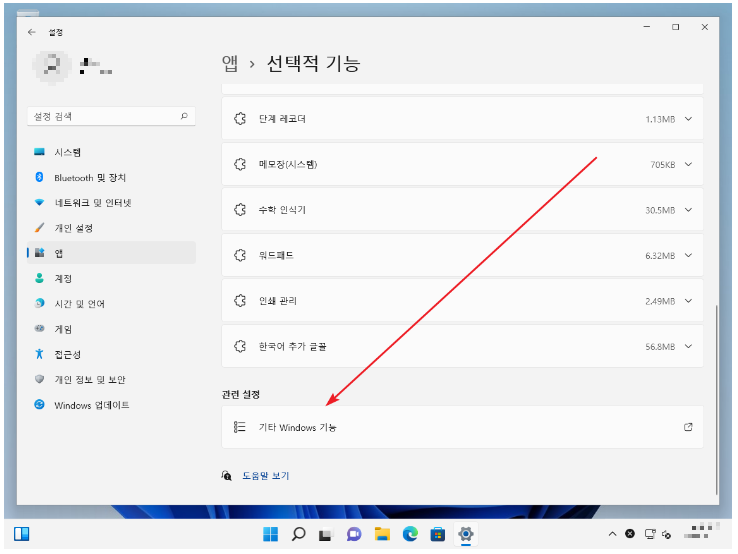Open File Explorer from taskbar

point(382,534)
